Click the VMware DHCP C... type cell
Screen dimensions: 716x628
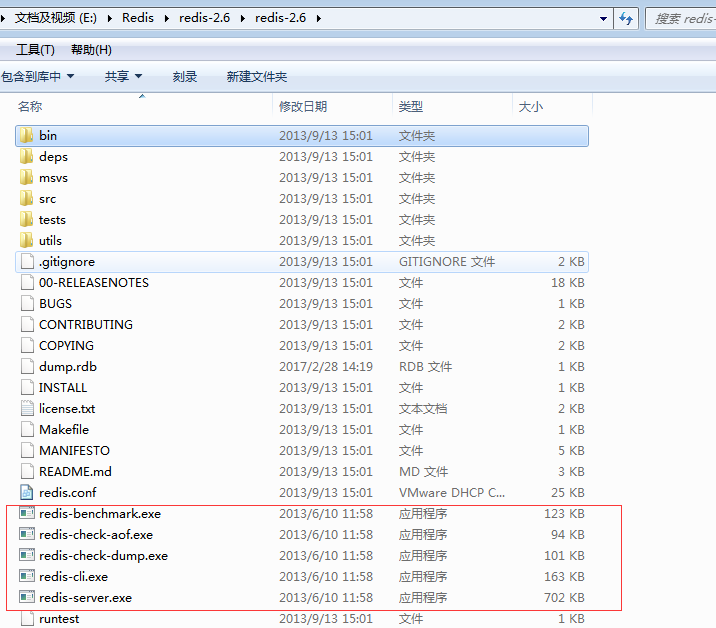[x=452, y=492]
